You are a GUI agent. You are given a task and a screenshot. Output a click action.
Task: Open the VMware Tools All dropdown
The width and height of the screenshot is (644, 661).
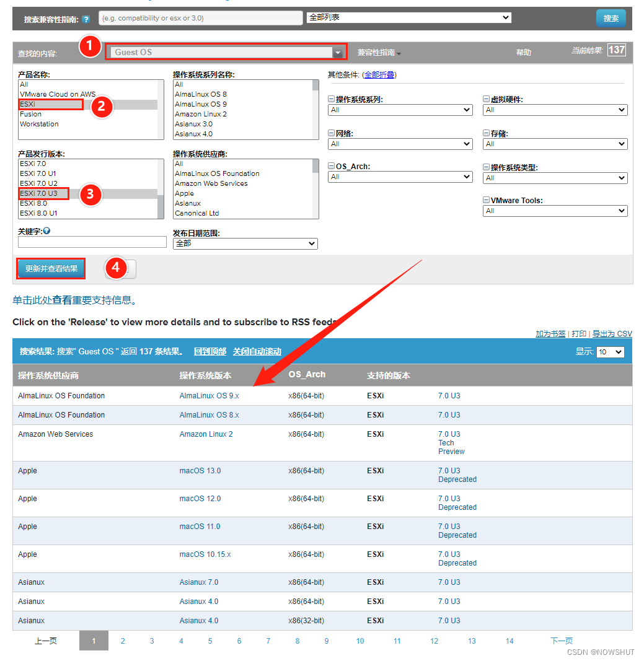(555, 211)
